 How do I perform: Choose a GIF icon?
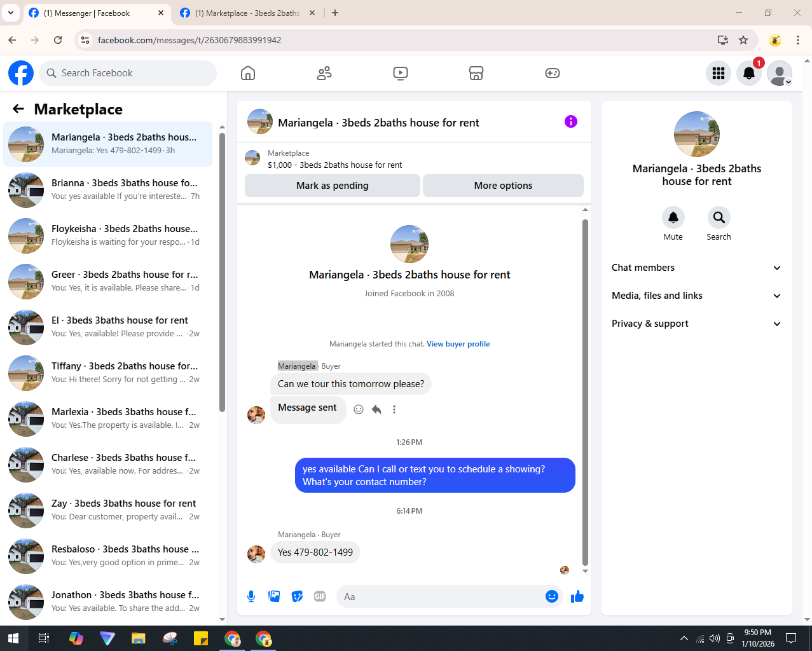click(x=320, y=596)
